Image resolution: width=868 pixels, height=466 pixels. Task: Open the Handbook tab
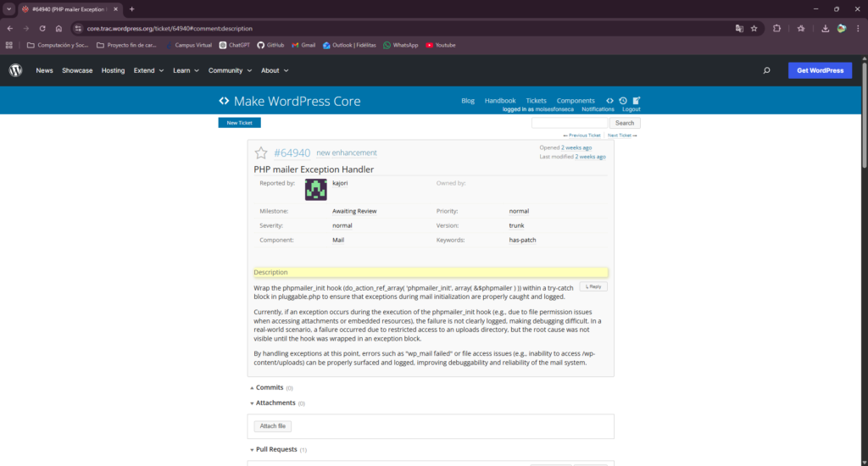(500, 101)
